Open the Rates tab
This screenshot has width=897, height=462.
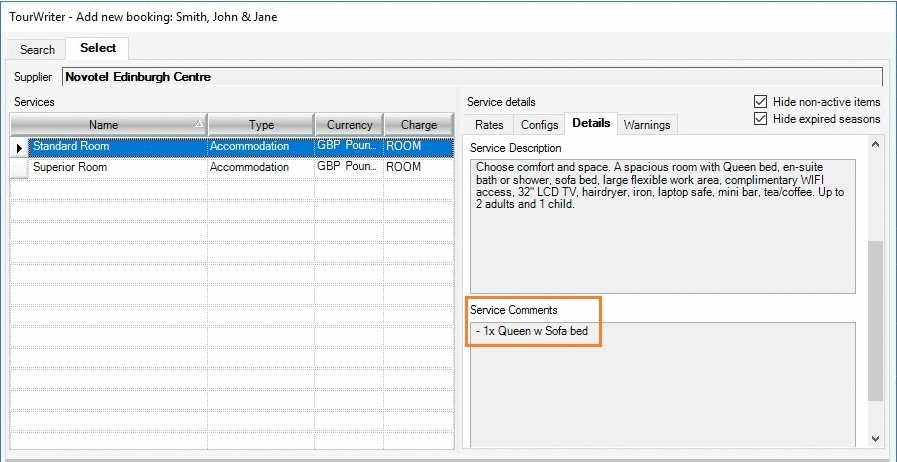489,125
